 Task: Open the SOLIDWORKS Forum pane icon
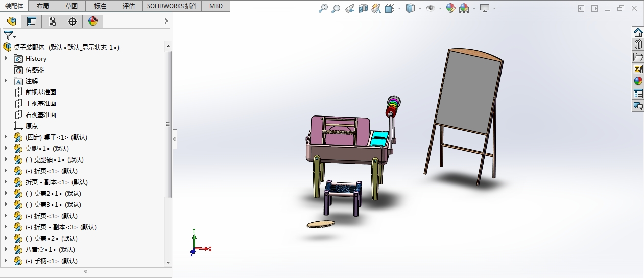pos(638,106)
